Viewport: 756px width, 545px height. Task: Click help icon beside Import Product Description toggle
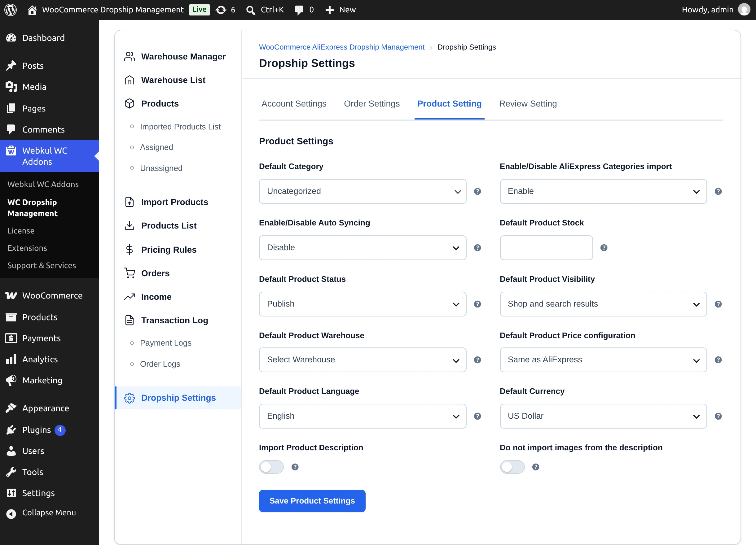coord(295,467)
